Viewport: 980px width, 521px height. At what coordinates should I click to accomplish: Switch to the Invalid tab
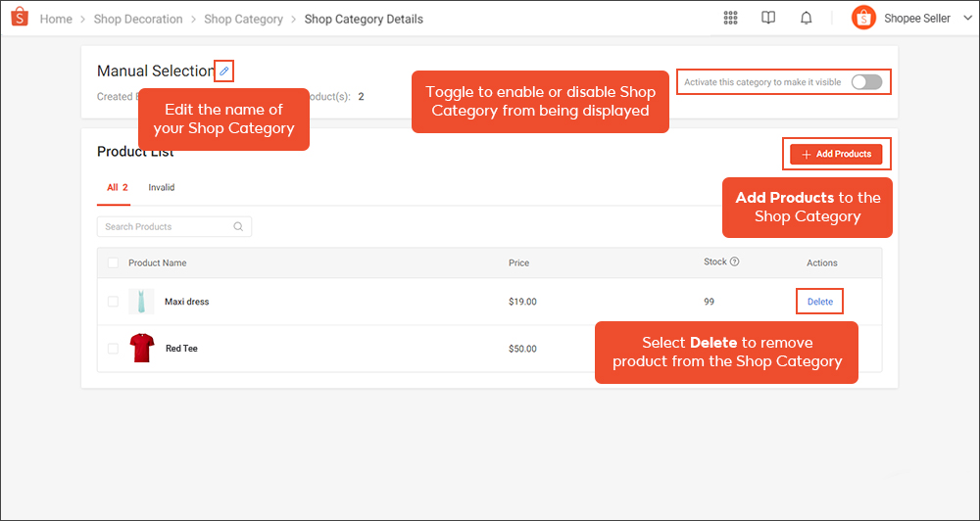coord(162,187)
